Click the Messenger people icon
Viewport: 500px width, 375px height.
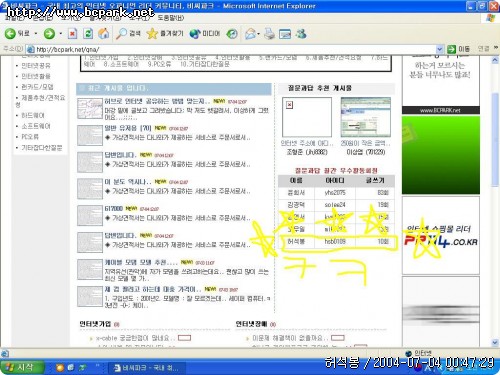(301, 34)
